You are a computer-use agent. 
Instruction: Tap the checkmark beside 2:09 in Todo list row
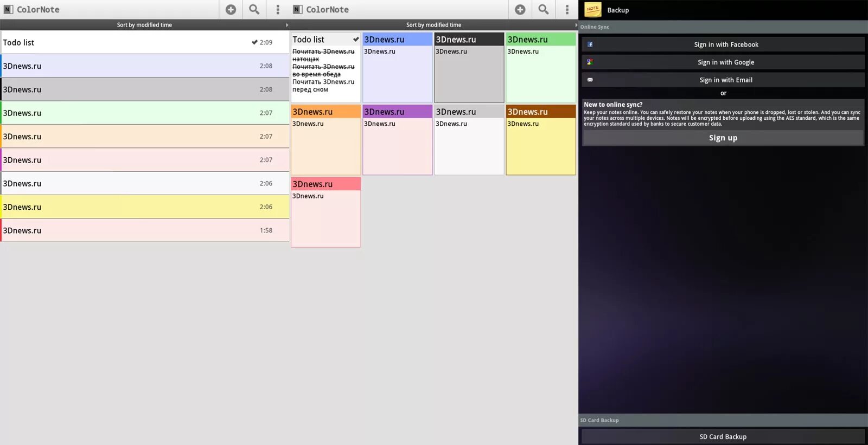point(254,42)
